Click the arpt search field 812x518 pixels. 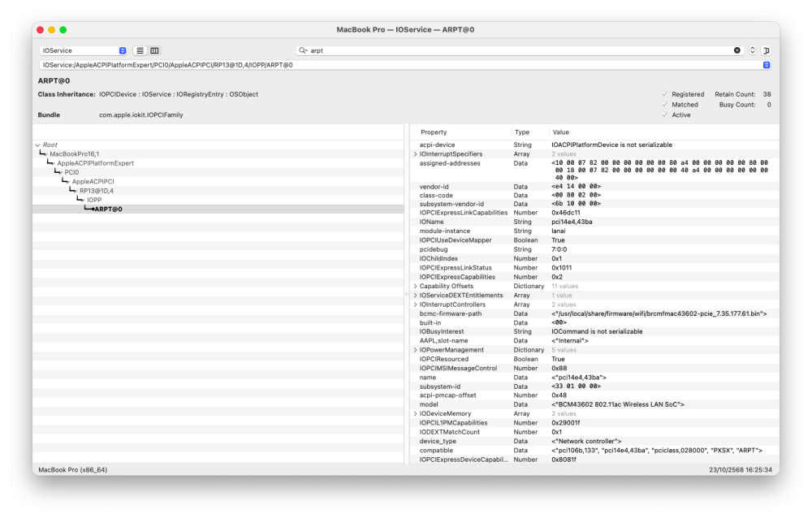point(520,51)
